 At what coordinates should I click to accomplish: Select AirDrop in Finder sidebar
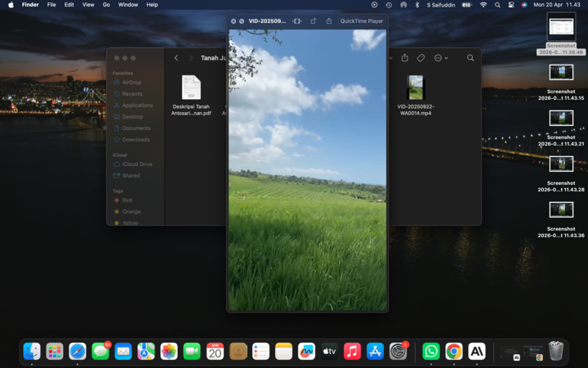click(131, 83)
